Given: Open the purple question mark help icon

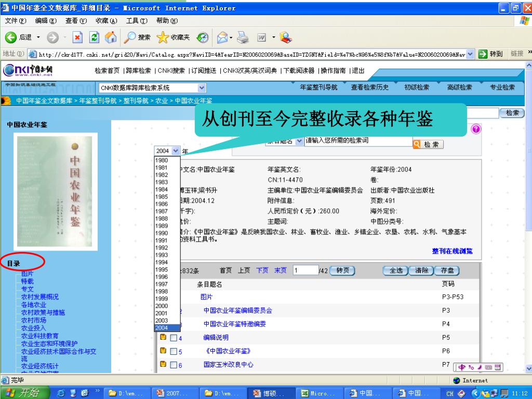Looking at the screenshot, I should click(x=476, y=129).
